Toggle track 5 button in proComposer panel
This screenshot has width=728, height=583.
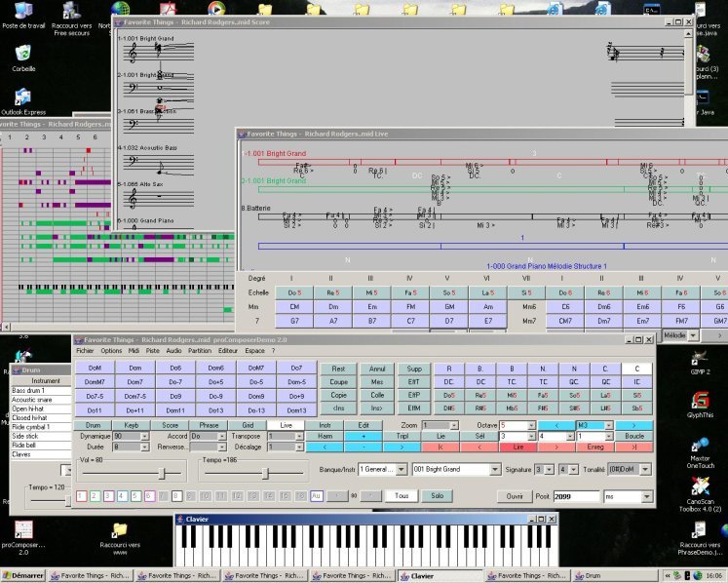[x=135, y=496]
